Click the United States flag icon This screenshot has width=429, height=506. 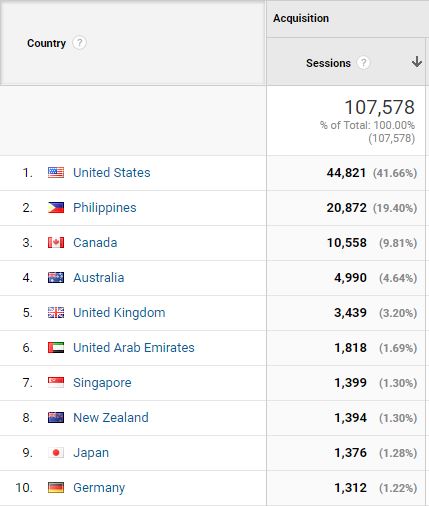tap(56, 173)
